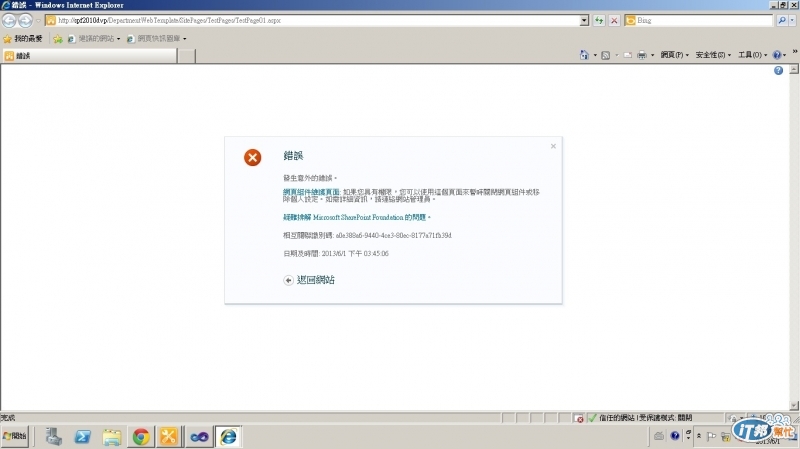The height and width of the screenshot is (449, 800).
Task: Open the 建議的網站 favorites link
Action: click(x=93, y=39)
